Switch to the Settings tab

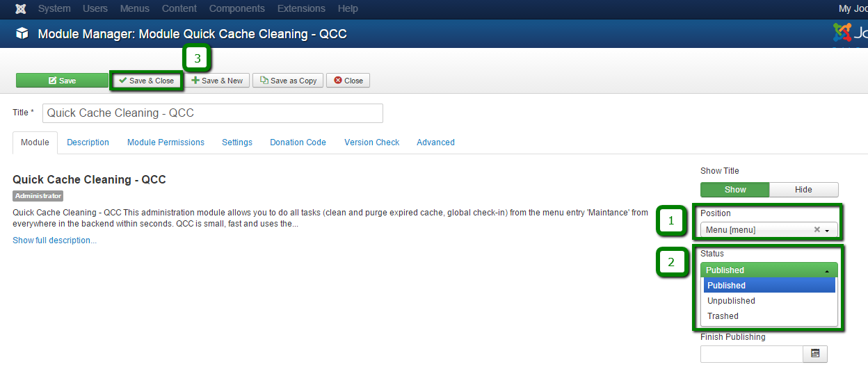pos(237,142)
